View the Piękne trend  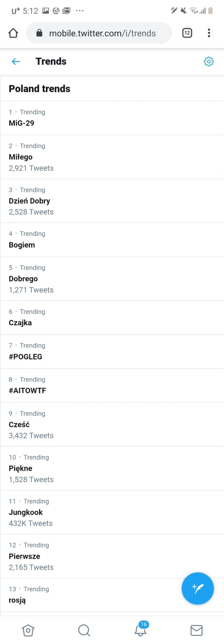(21, 468)
